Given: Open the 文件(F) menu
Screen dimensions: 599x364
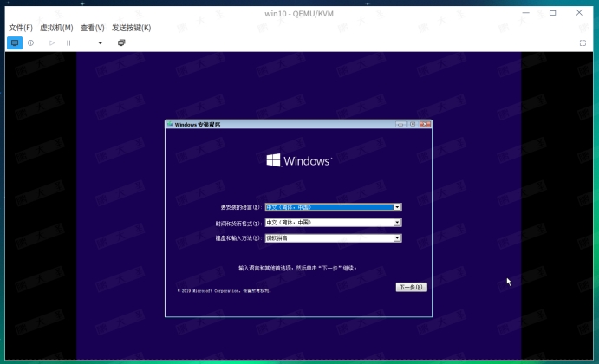Looking at the screenshot, I should (x=21, y=28).
